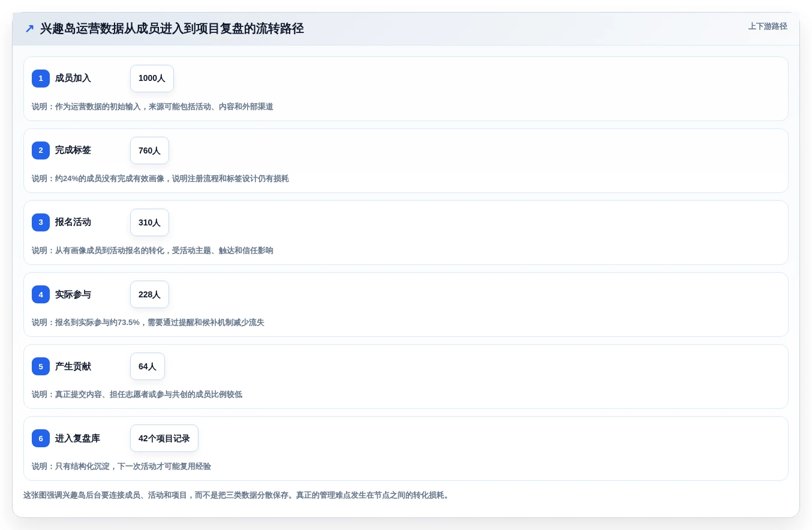
Task: Select the 进入复盘库 step label
Action: pyautogui.click(x=77, y=438)
